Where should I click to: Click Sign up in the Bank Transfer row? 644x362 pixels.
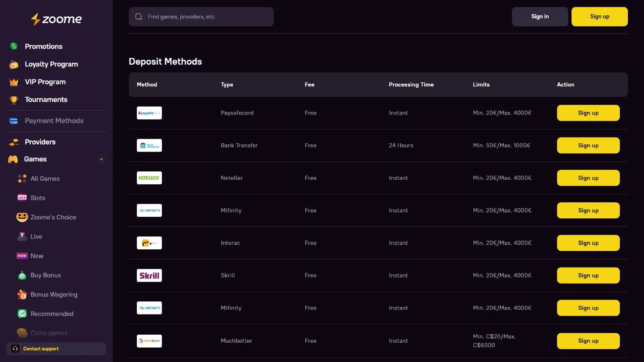[588, 146]
